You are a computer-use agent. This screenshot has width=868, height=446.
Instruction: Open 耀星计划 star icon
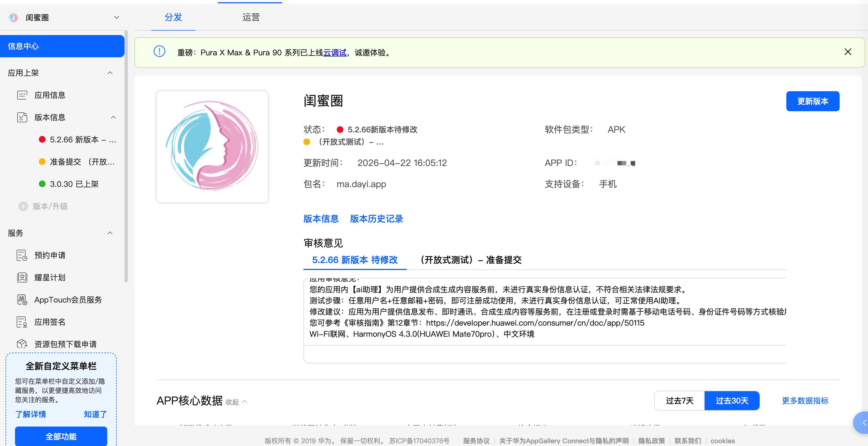point(22,277)
